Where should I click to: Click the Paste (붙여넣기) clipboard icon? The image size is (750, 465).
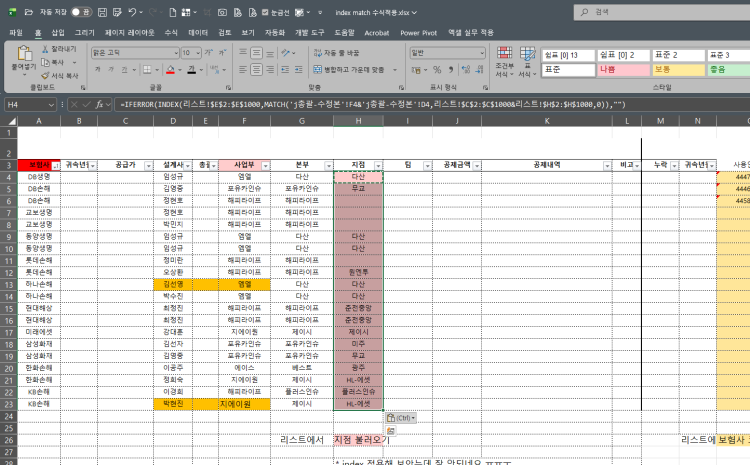pyautogui.click(x=24, y=53)
